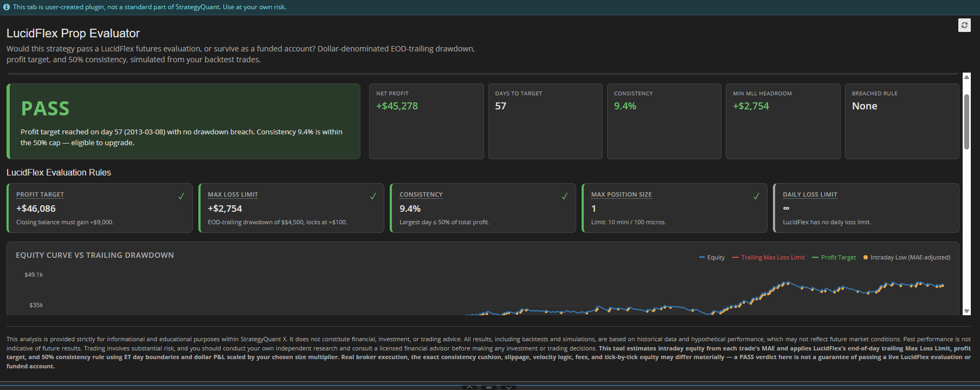980x390 pixels.
Task: Click the bottom panel down chevron
Action: (508, 387)
